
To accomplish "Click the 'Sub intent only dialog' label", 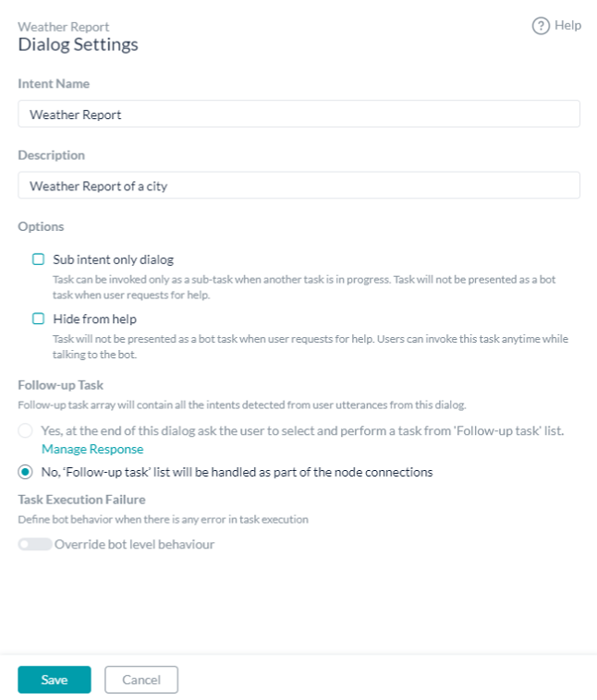I will point(113,259).
